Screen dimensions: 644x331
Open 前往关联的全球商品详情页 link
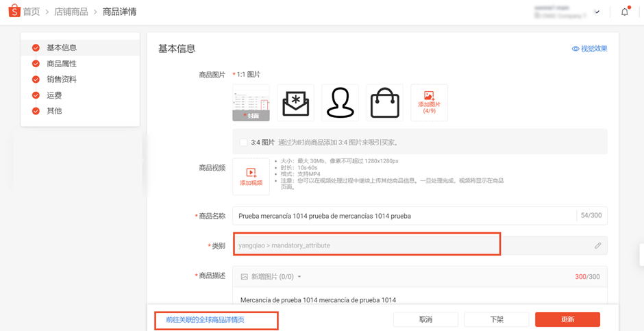click(205, 320)
